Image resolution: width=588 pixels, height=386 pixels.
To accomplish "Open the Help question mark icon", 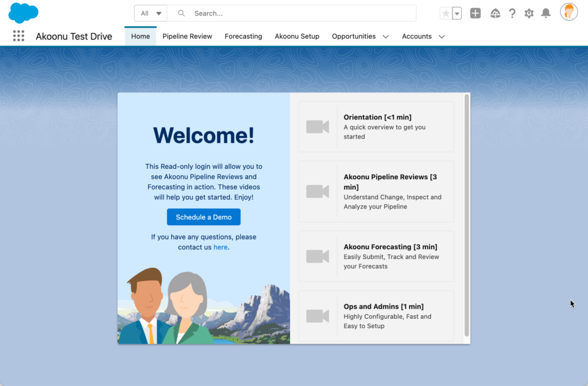I will point(512,13).
